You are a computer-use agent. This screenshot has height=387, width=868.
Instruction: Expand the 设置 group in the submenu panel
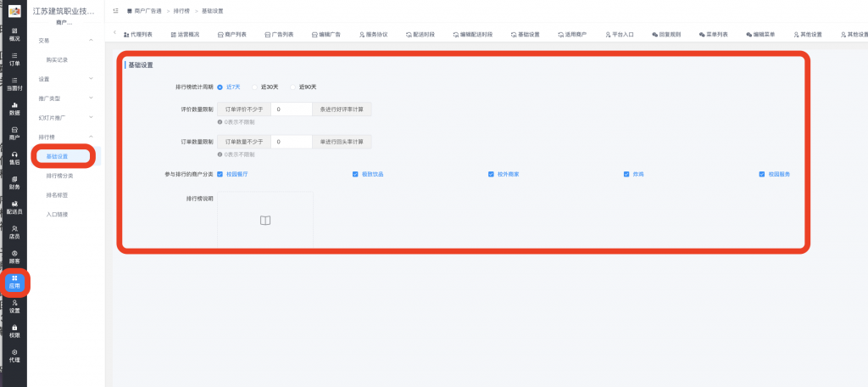click(x=66, y=79)
